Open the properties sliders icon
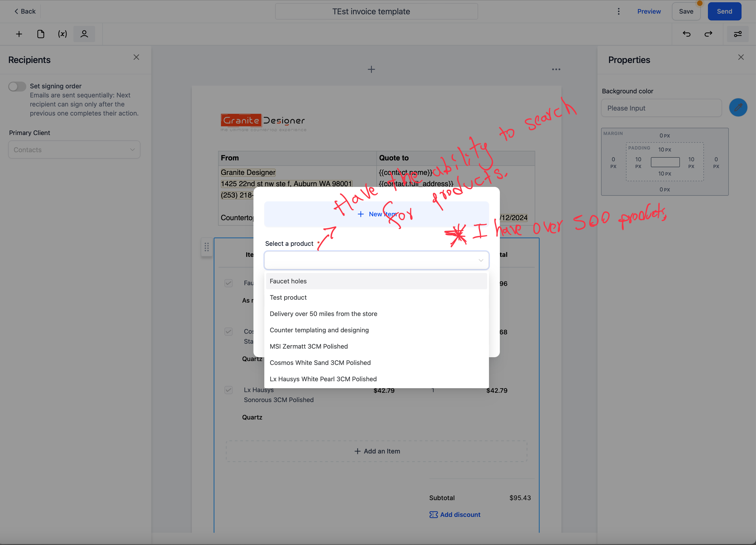Viewport: 756px width, 545px height. coord(738,34)
